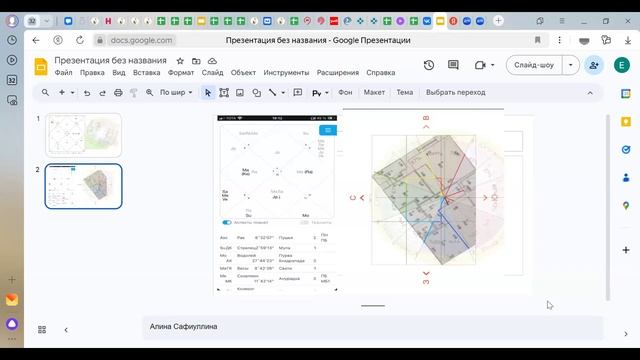640x360 pixels.
Task: Print the presentation
Action: coord(118,93)
